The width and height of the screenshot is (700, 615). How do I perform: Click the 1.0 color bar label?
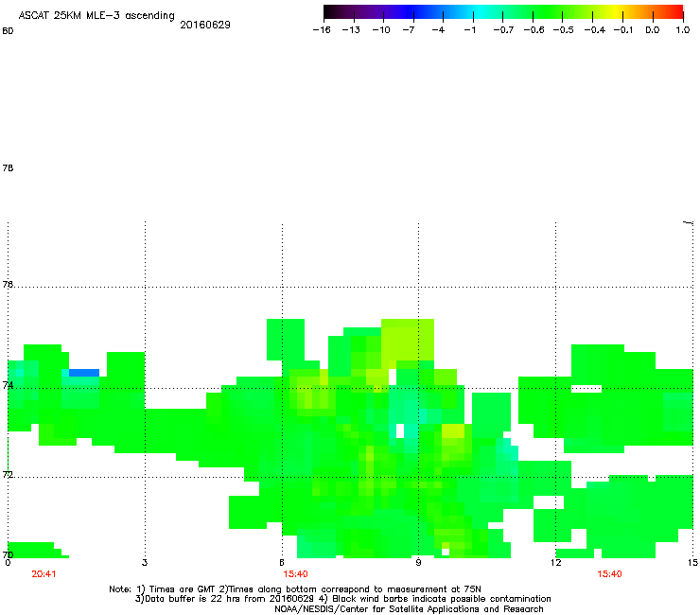click(x=683, y=30)
